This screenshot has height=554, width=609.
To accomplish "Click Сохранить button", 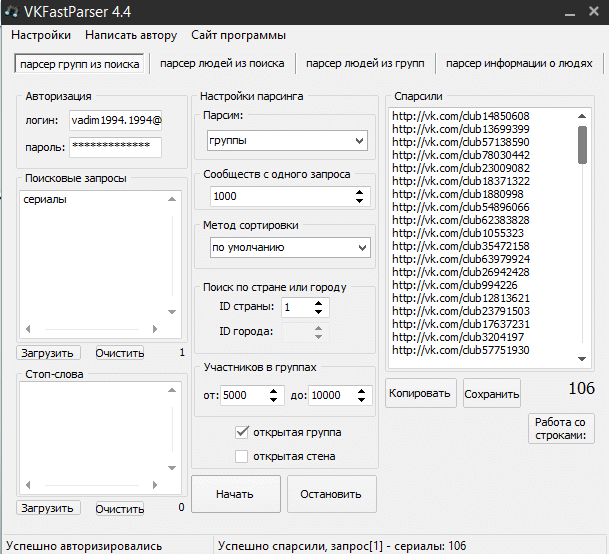I will click(x=492, y=393).
